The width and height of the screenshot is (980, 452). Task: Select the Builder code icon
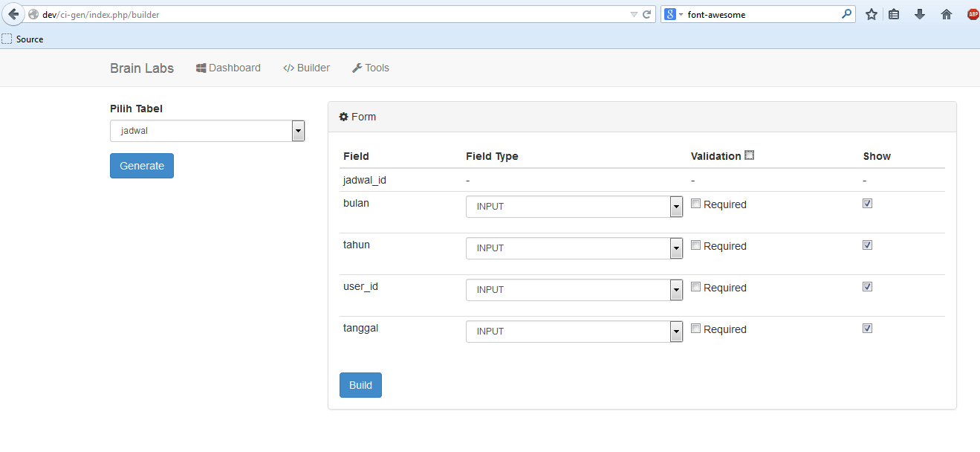[288, 68]
